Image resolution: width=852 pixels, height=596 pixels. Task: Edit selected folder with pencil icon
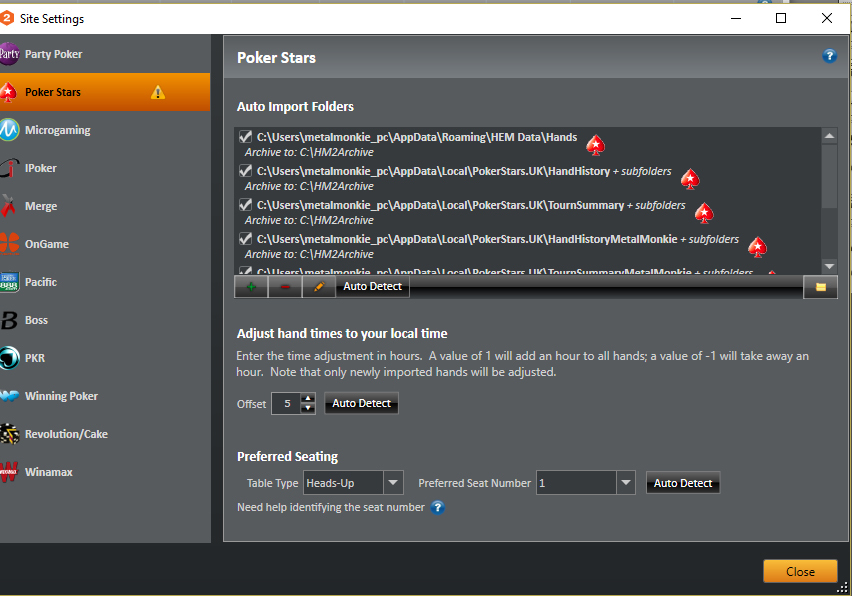tap(318, 286)
